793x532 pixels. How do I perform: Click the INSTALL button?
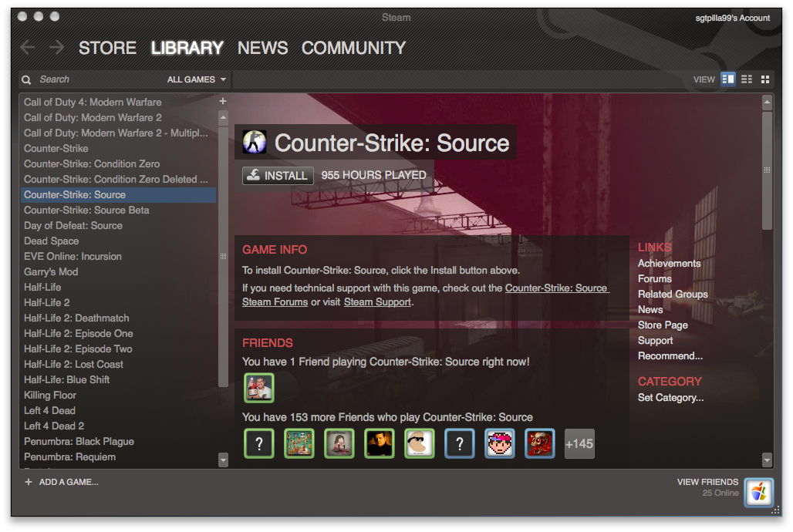click(x=278, y=176)
